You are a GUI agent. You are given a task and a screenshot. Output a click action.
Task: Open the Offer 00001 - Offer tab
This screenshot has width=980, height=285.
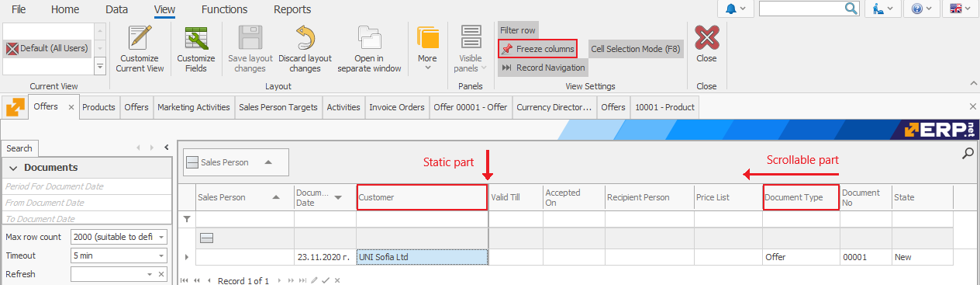[471, 107]
